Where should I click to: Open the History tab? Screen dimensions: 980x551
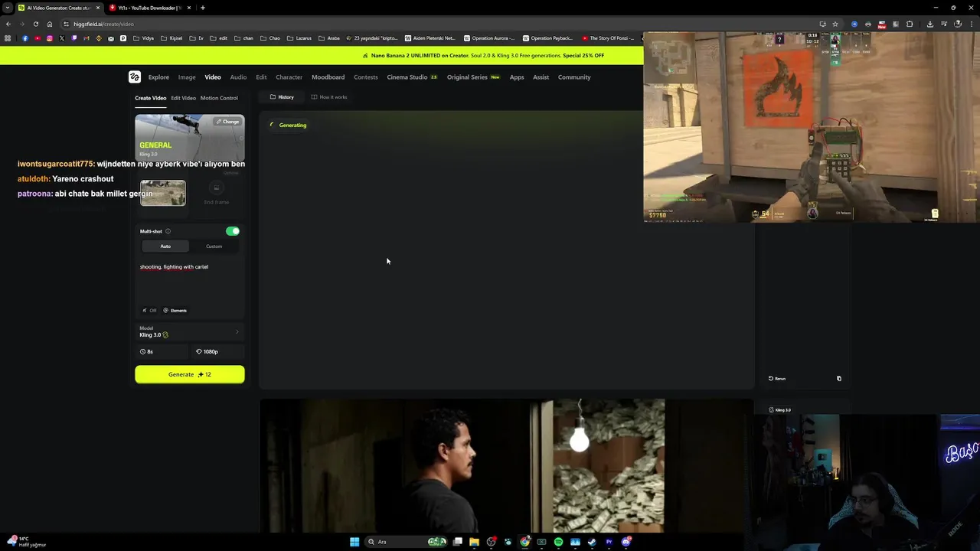point(282,97)
